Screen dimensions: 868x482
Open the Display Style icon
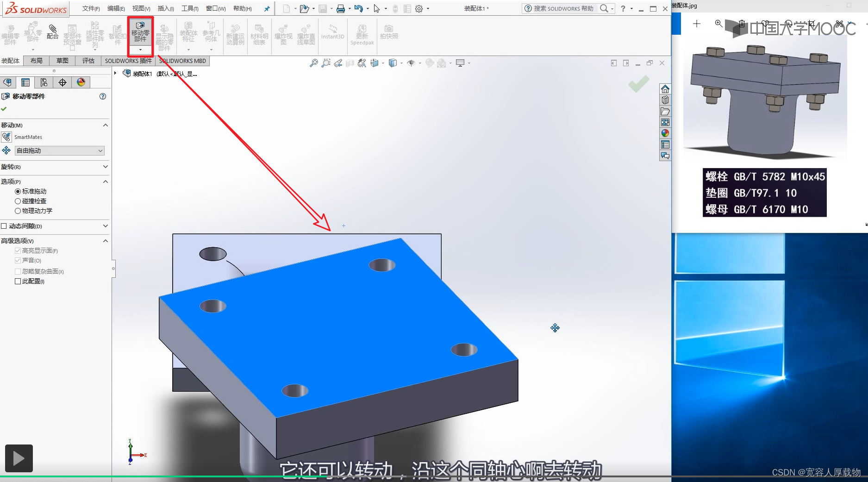[393, 63]
